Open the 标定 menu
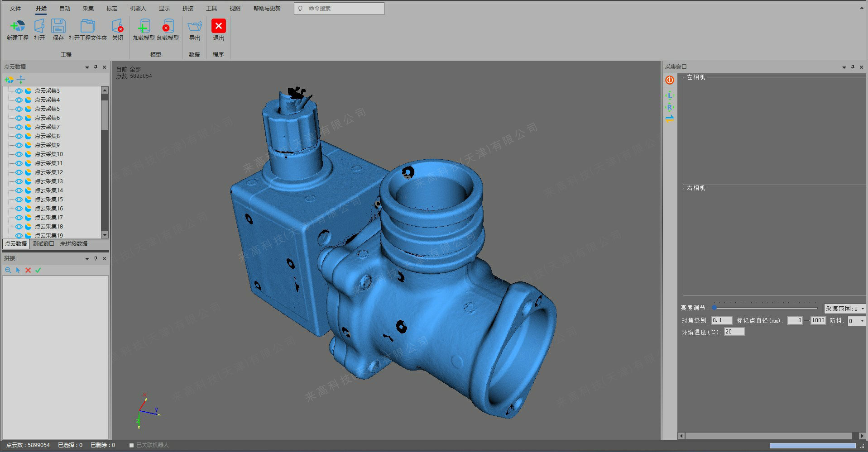 click(111, 9)
